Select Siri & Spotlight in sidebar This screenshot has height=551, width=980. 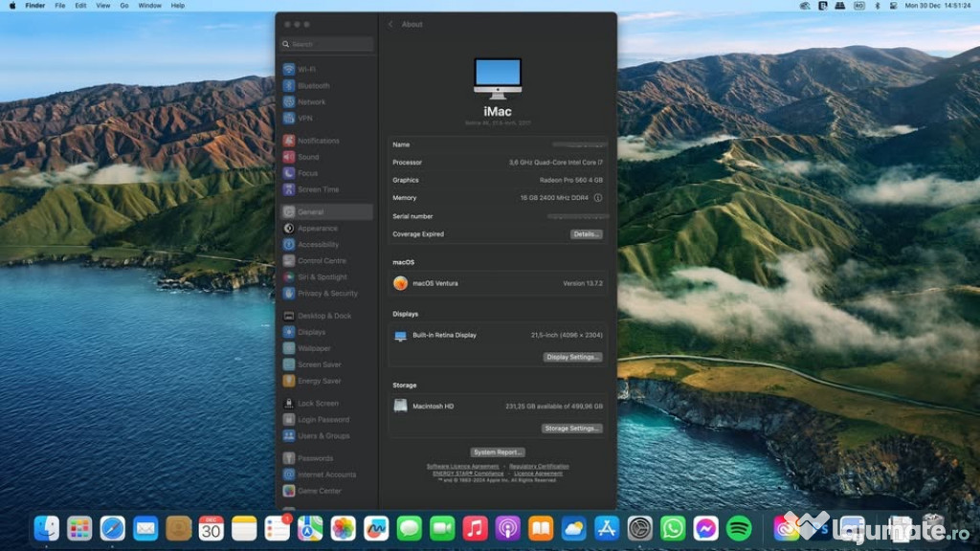click(322, 277)
